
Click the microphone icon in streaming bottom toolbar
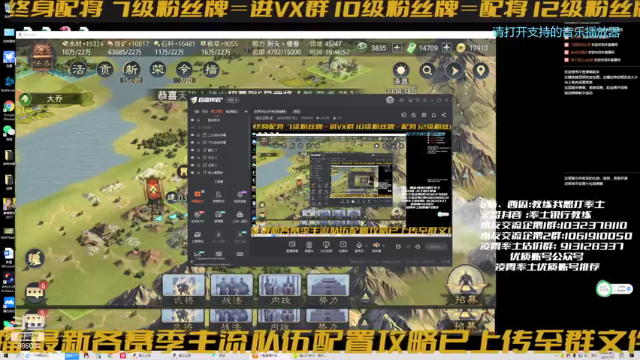click(359, 246)
